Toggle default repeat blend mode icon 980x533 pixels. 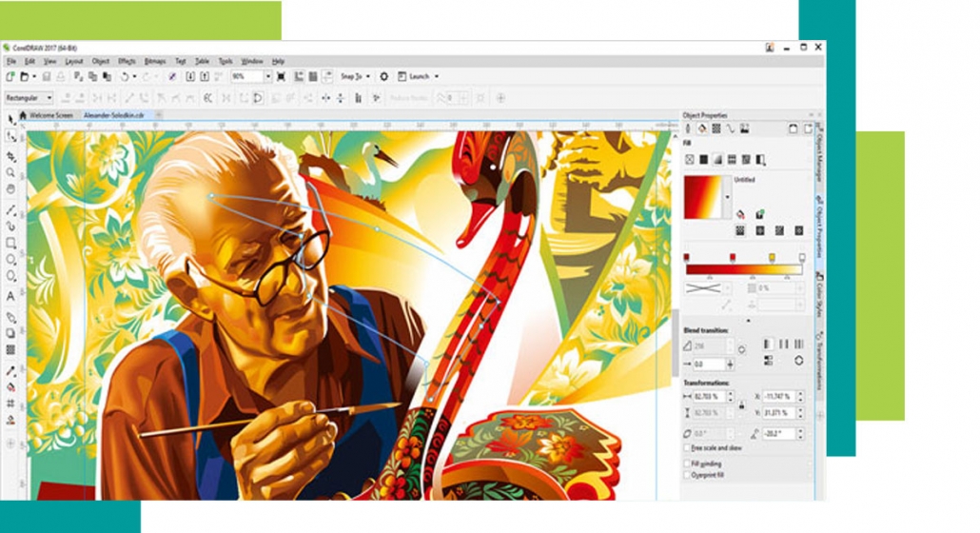768,345
